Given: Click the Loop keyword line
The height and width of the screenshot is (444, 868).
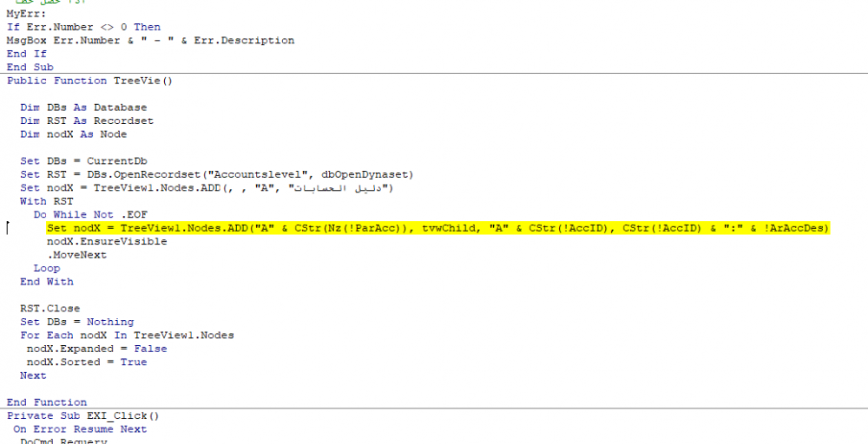Looking at the screenshot, I should (47, 268).
